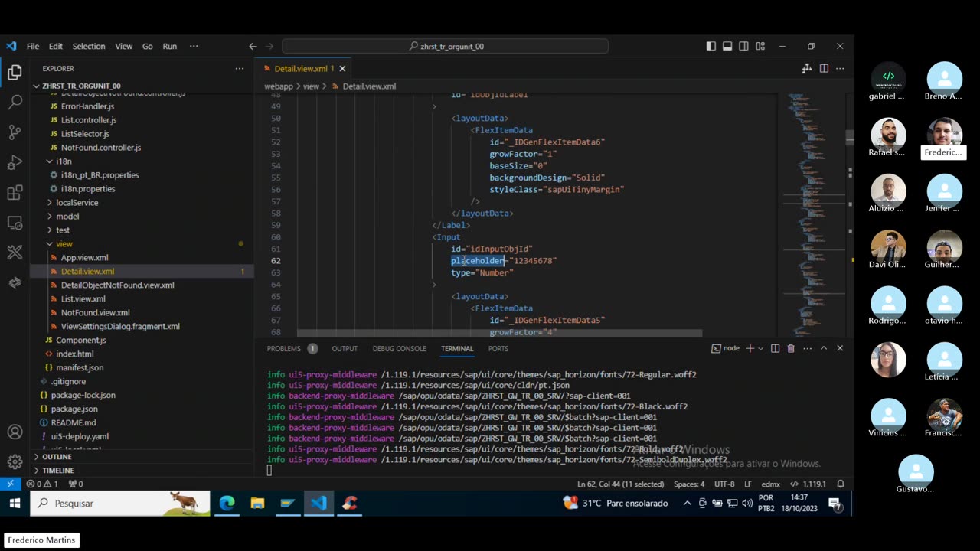Open the Search view in activity bar

pyautogui.click(x=15, y=102)
